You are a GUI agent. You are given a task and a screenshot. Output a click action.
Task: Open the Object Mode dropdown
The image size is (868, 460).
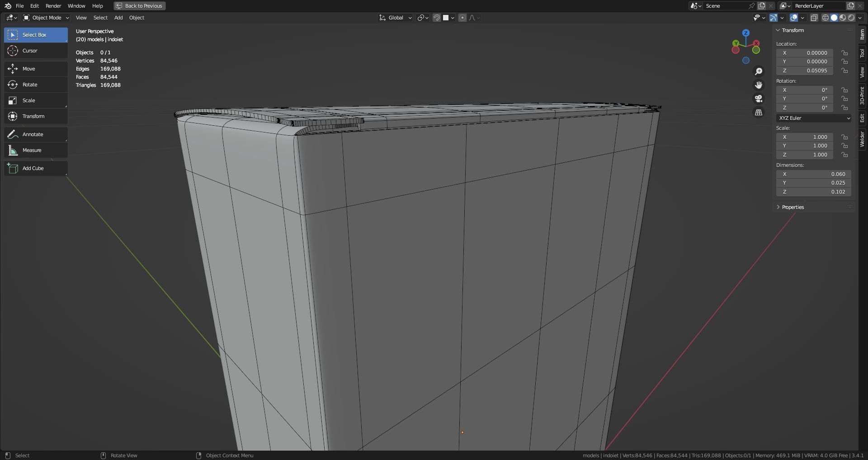click(x=46, y=18)
